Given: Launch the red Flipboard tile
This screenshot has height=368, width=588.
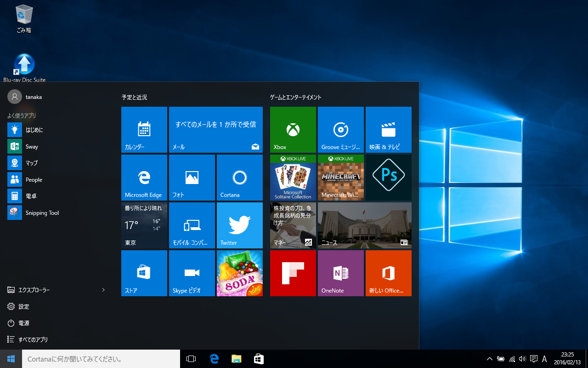Looking at the screenshot, I should 293,273.
